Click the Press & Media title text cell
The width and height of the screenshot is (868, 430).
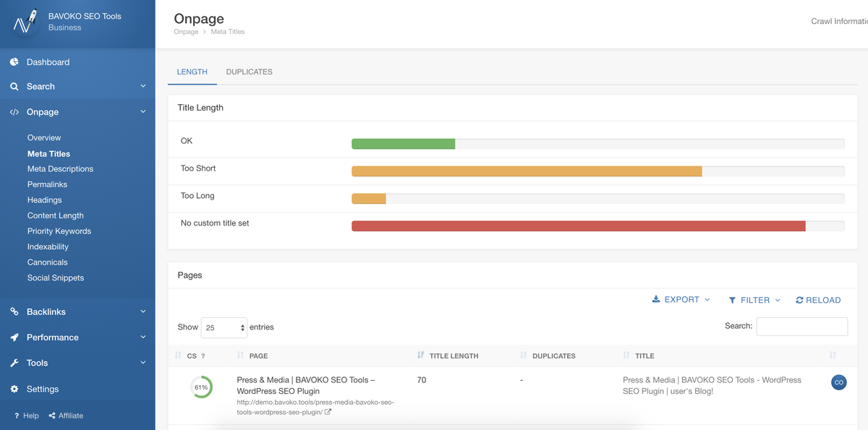(712, 385)
